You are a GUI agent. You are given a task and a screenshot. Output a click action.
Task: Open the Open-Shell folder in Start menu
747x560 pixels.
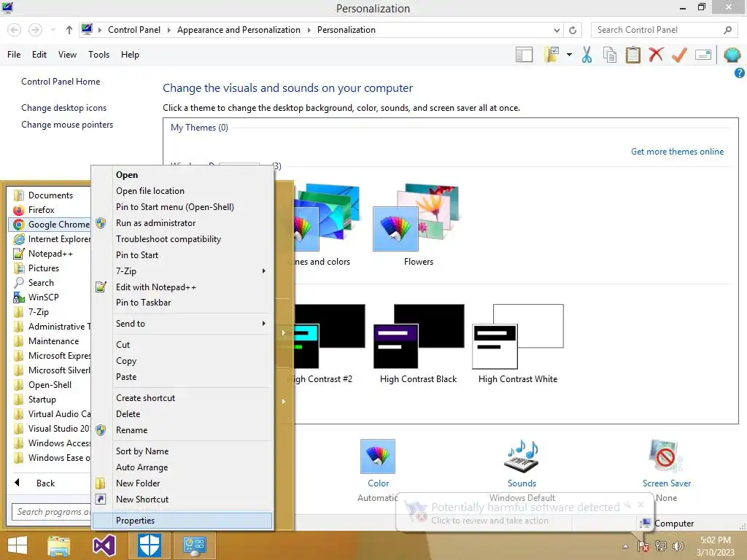click(x=50, y=385)
